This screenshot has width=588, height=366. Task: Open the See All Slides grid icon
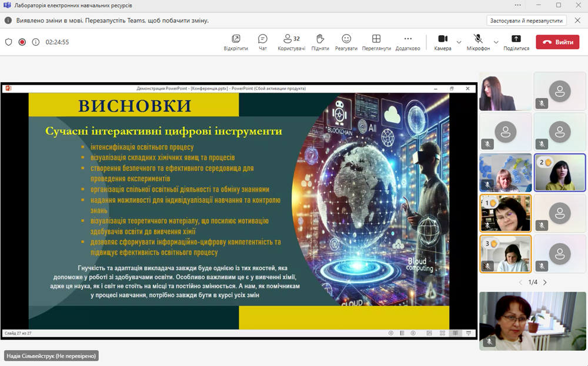click(x=442, y=333)
